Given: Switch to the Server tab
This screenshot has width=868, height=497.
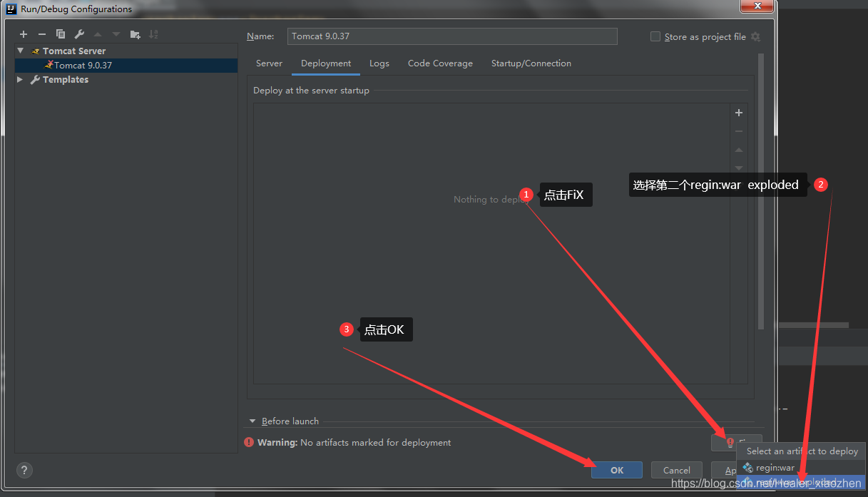Looking at the screenshot, I should 269,63.
